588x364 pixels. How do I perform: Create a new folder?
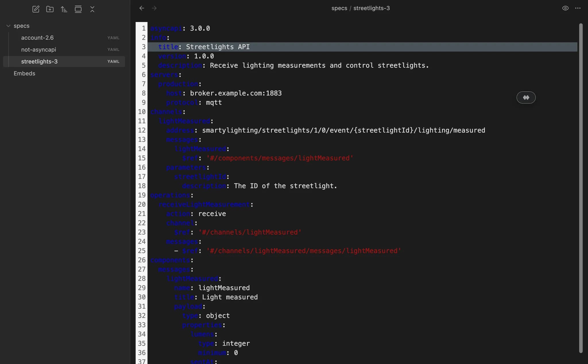pyautogui.click(x=50, y=9)
